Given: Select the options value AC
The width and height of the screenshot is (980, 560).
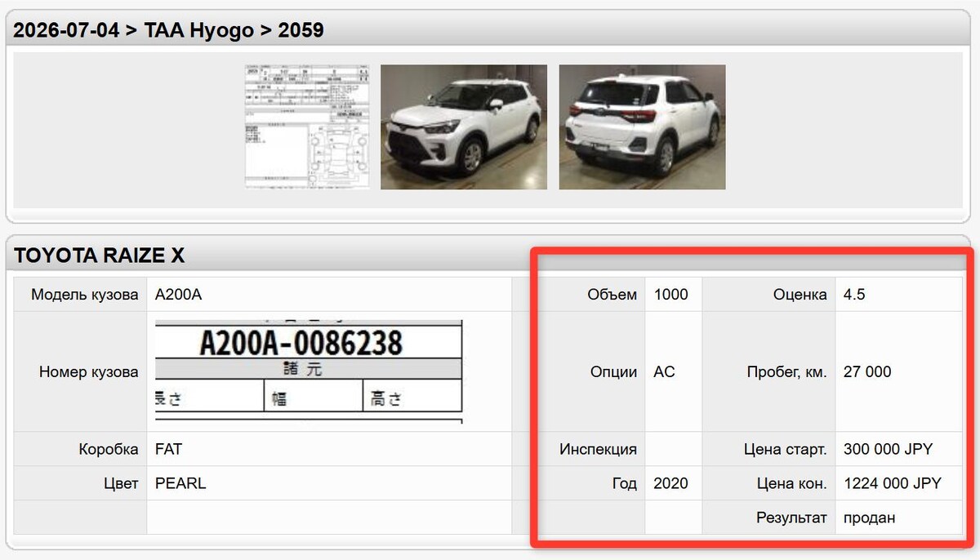Looking at the screenshot, I should [665, 372].
